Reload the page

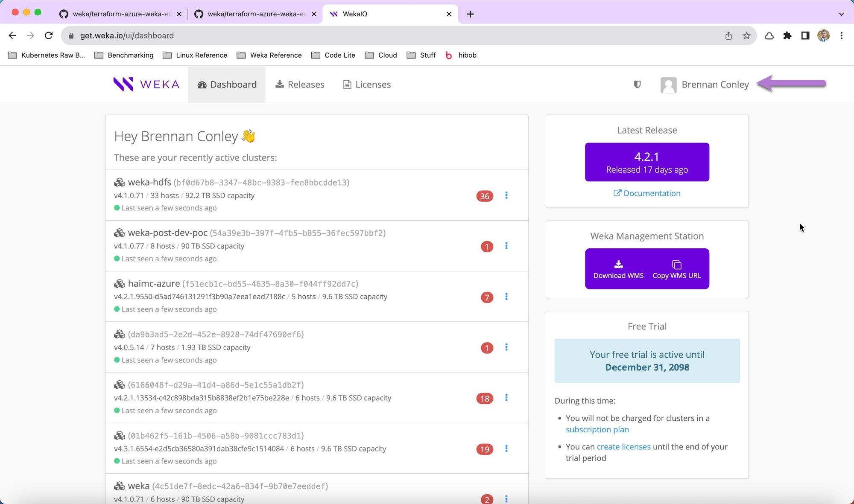click(x=49, y=36)
